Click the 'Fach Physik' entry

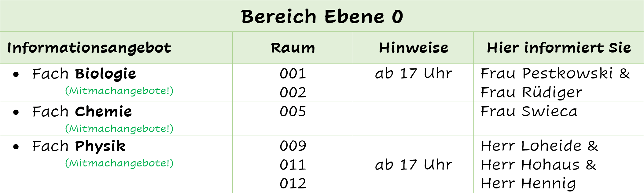tap(79, 146)
